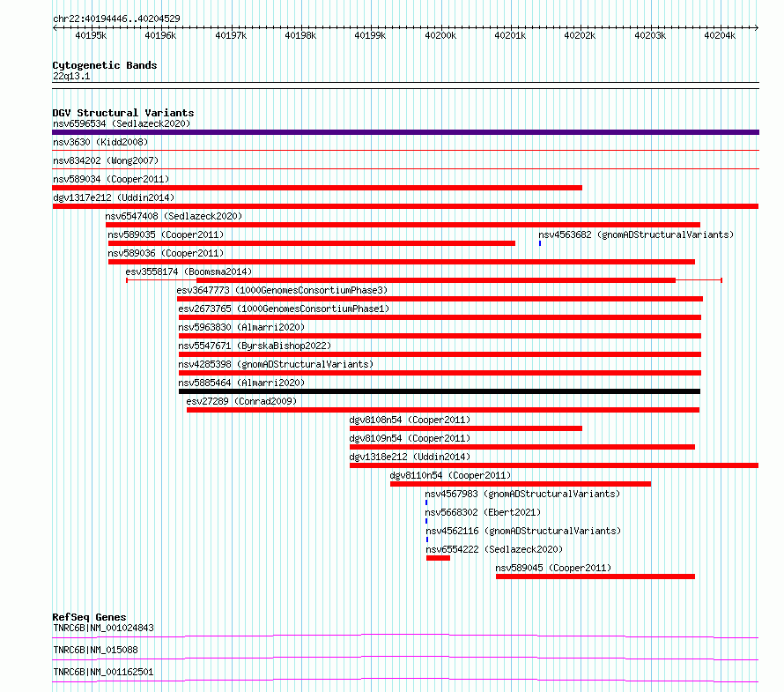Click the Cytogenetic Bands track title
The height and width of the screenshot is (692, 784).
(105, 65)
